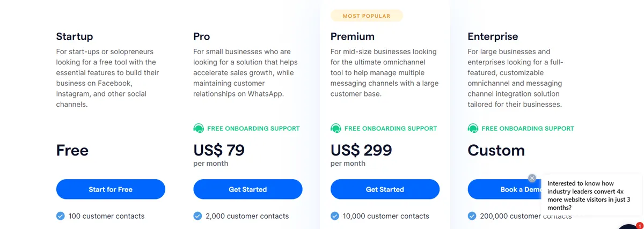Dismiss the chat popup with the X

click(x=532, y=178)
